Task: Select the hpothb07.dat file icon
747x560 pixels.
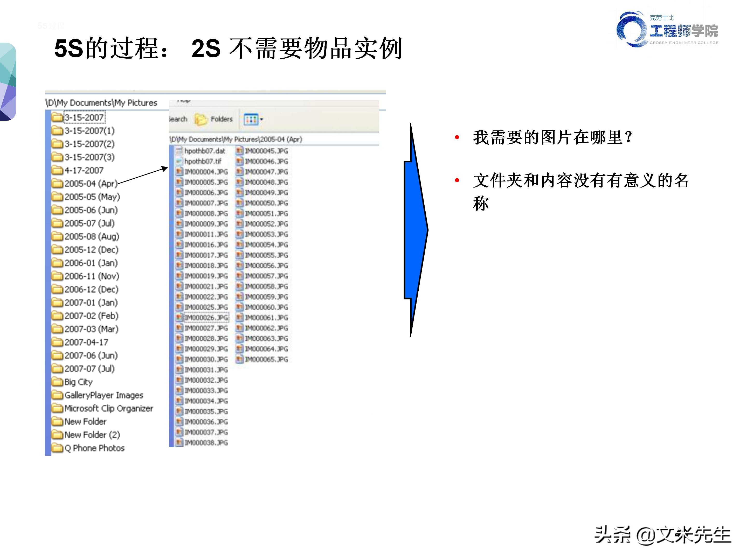Action: pos(179,151)
